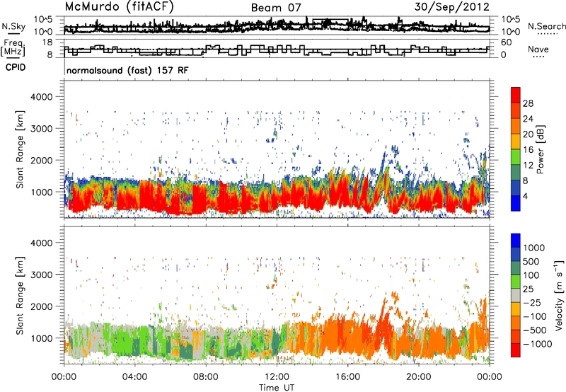Click the '1000' velocity colorbar tick label
This screenshot has height=392, width=566.
(534, 248)
